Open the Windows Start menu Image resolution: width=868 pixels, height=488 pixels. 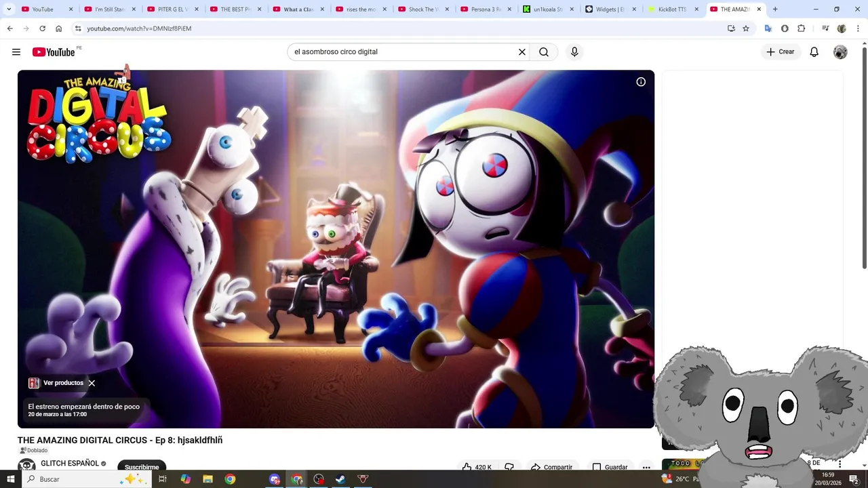click(x=10, y=479)
